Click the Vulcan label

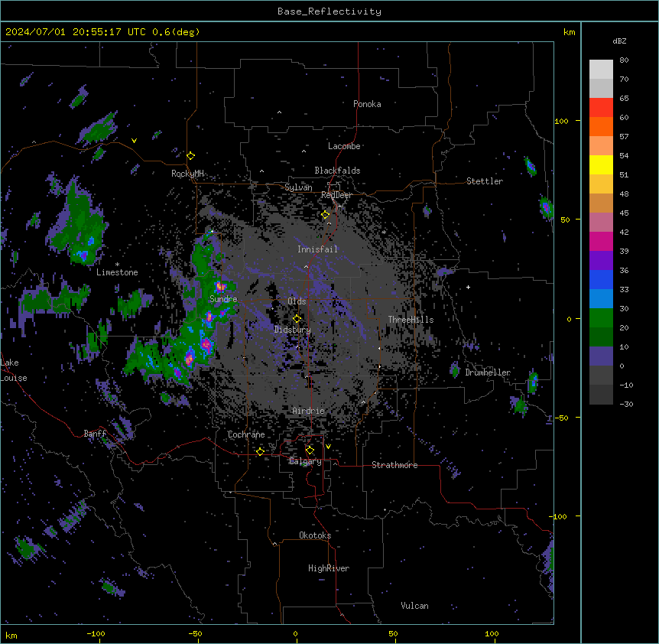[415, 606]
